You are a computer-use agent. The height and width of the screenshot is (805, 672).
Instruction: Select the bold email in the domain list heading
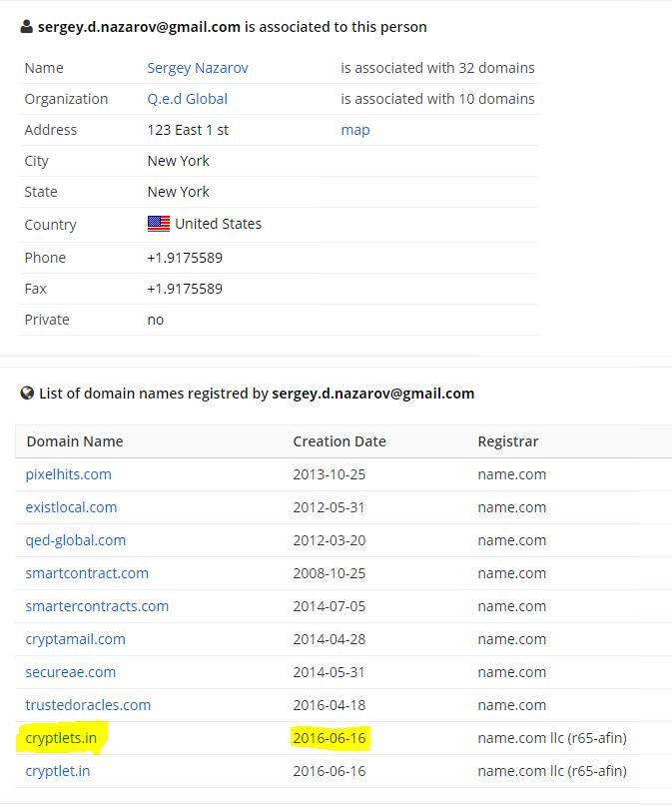(373, 394)
